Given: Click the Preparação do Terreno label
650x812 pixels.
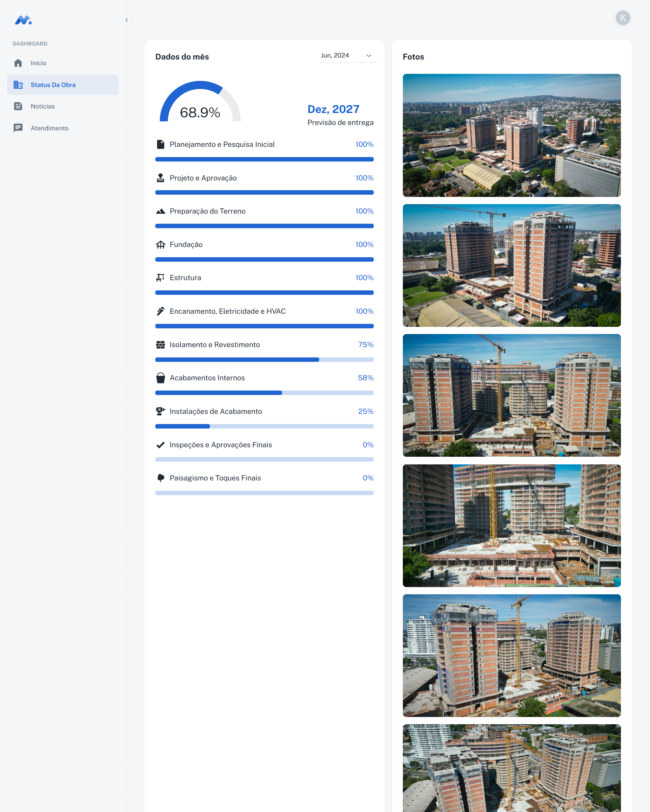Looking at the screenshot, I should coord(207,211).
